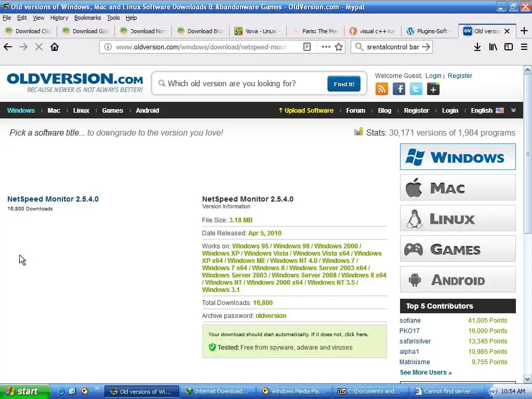This screenshot has height=399, width=532.
Task: Open the Edit menu
Action: click(22, 18)
